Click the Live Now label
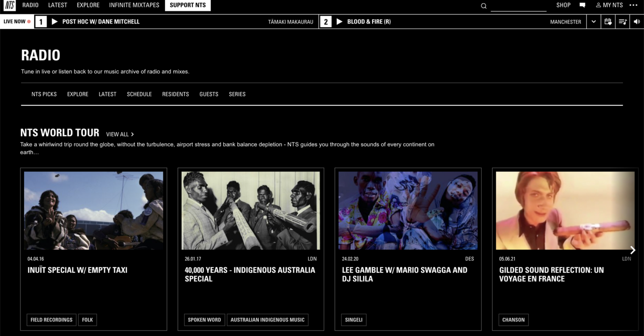644x336 pixels. point(17,21)
